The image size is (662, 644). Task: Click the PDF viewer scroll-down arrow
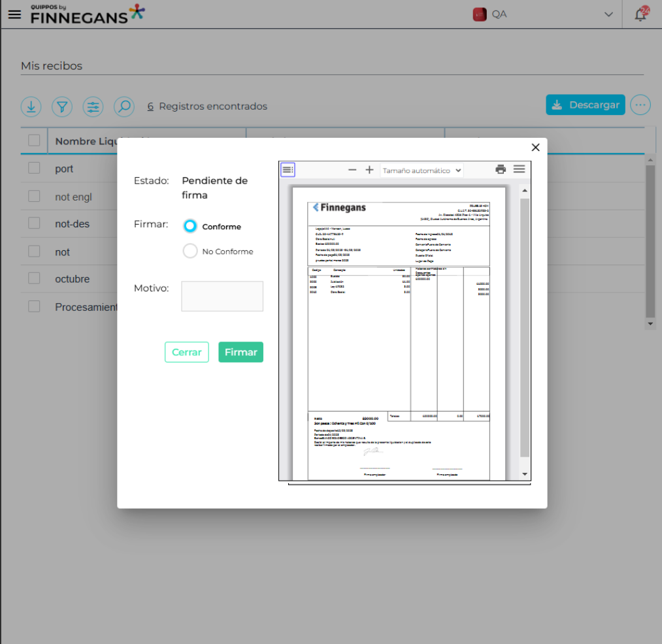tap(524, 474)
